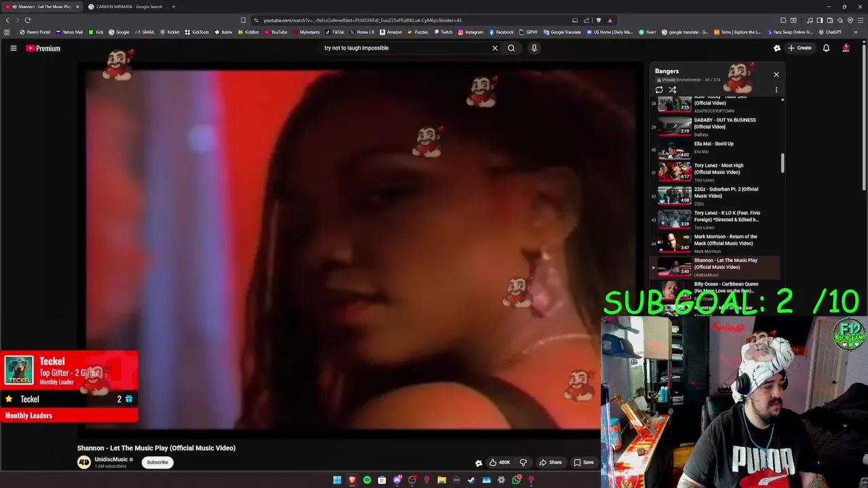This screenshot has width=868, height=488.
Task: Open the KickTools bookmark
Action: pos(197,32)
